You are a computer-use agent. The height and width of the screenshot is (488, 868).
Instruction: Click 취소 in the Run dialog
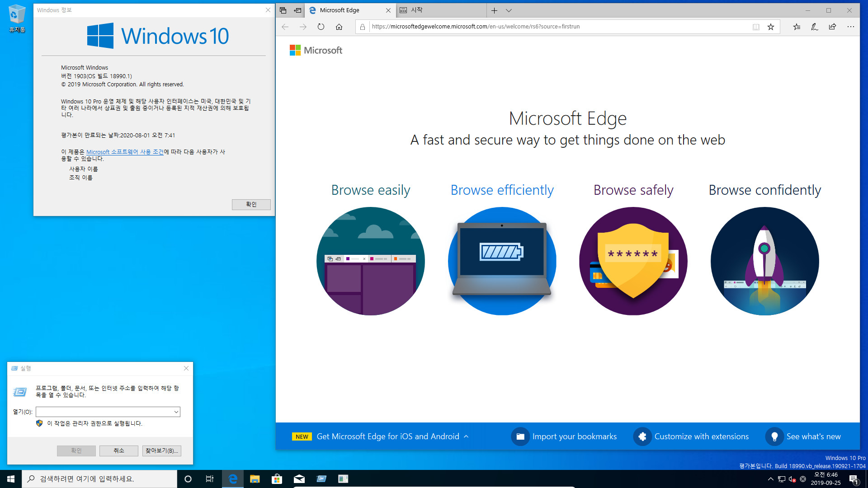pyautogui.click(x=119, y=450)
